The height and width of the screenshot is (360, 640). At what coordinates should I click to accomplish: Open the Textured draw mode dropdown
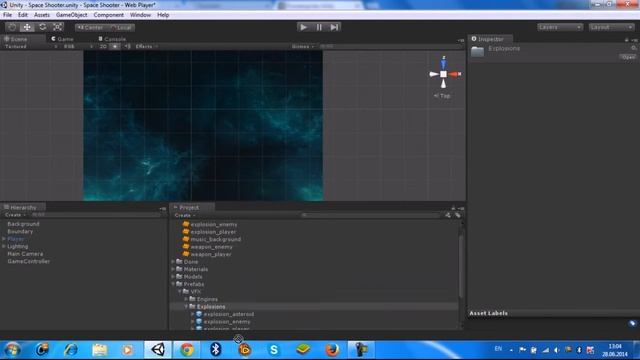tap(31, 47)
